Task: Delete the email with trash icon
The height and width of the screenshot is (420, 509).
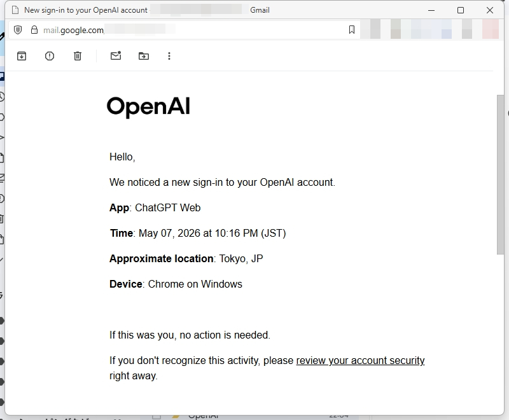Action: (77, 56)
